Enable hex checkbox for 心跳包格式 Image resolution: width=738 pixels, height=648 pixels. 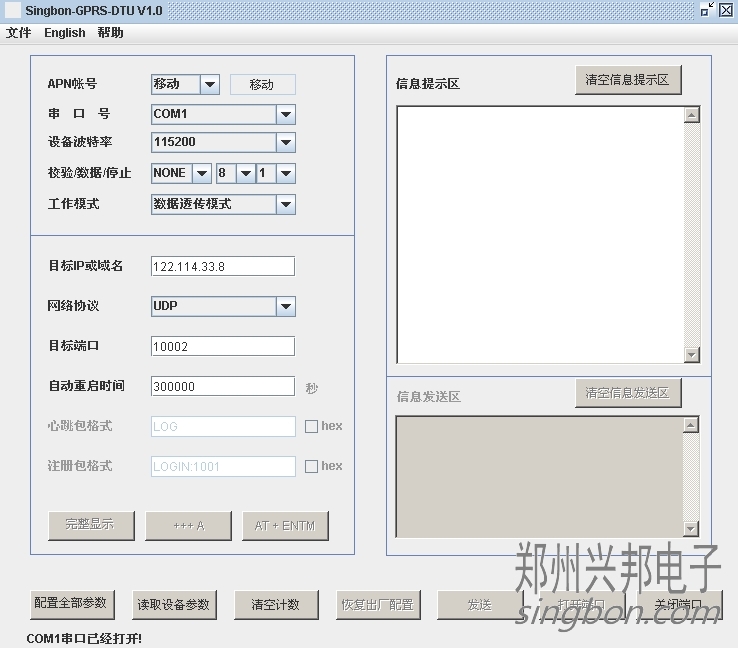[312, 426]
